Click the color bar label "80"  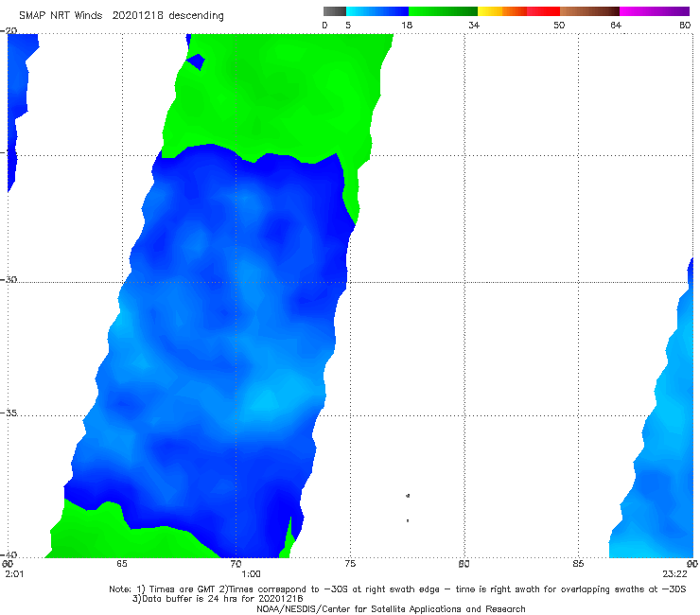coord(685,25)
